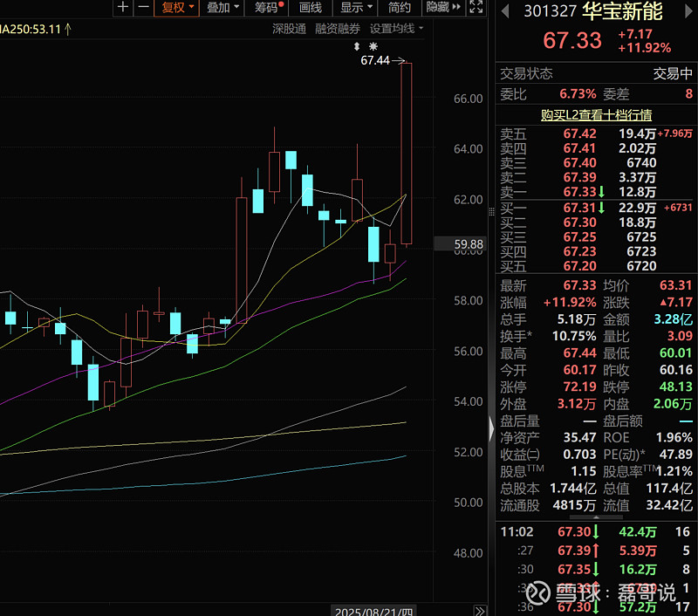
Task: Click 换手 value 10.75%
Action: 574,336
